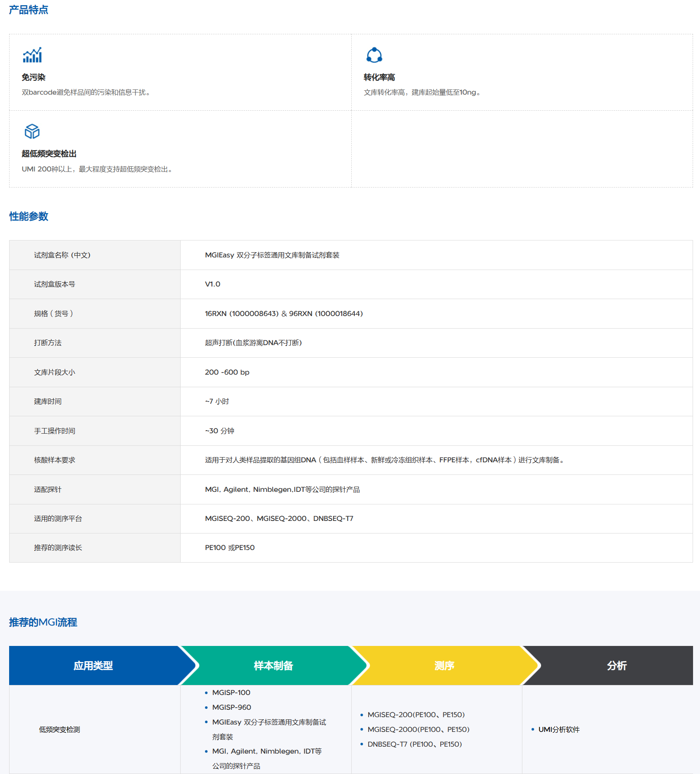700x774 pixels.
Task: Click the MGISEQ-200、MGISEQ-2000、DNBSEQ-T7 value
Action: pos(279,518)
